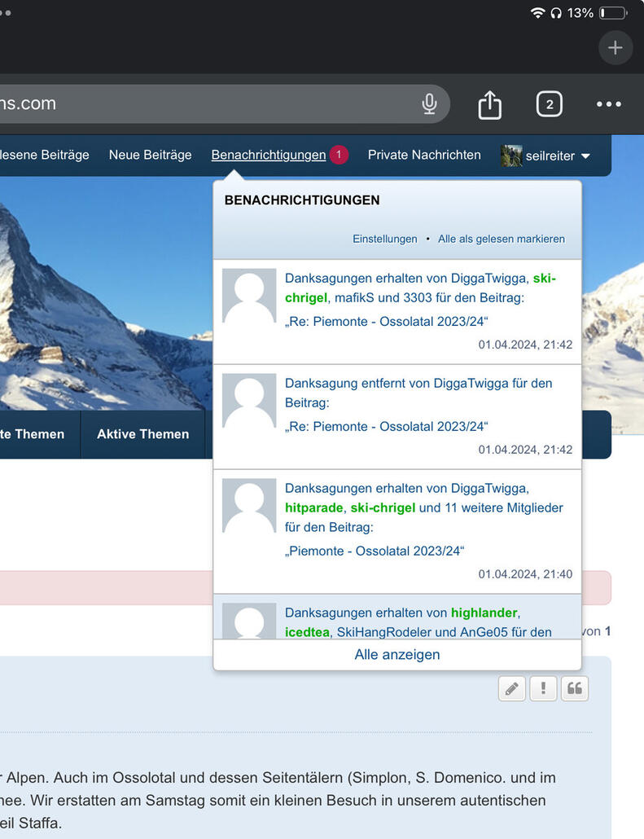Tap the browser address bar URL field
This screenshot has height=839, width=644.
click(x=204, y=104)
